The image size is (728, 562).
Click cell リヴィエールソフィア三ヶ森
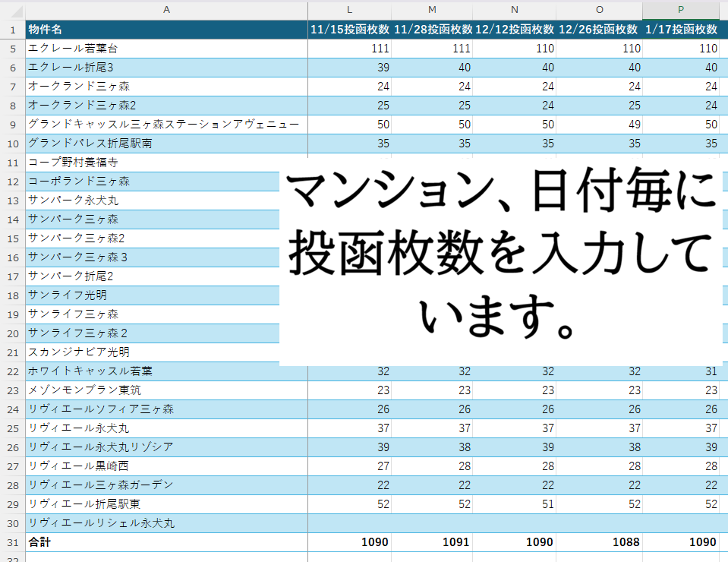[x=166, y=409]
